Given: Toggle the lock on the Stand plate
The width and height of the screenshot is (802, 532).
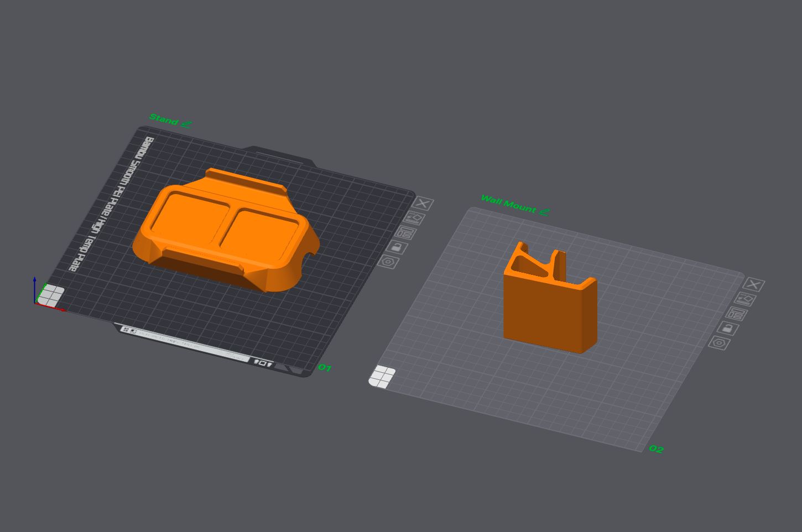Looking at the screenshot, I should click(397, 247).
